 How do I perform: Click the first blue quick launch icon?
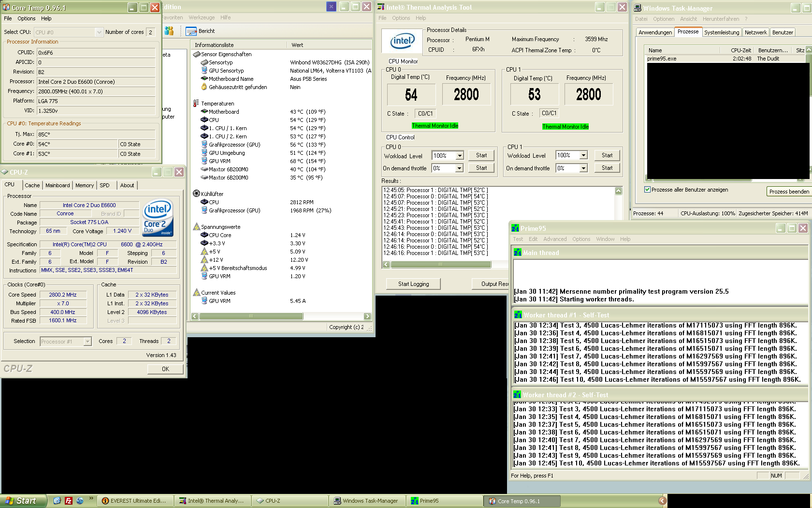tap(57, 501)
